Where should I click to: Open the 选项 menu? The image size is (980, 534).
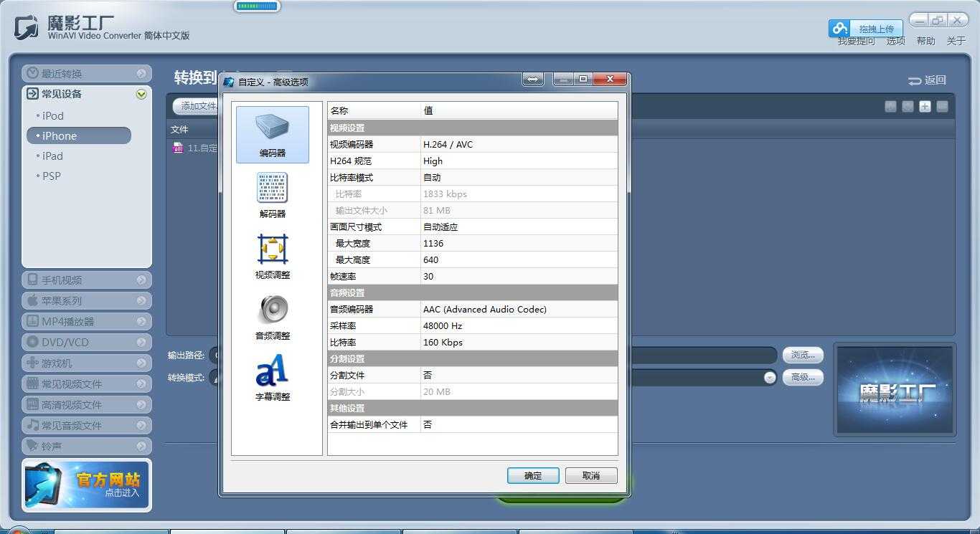click(896, 41)
